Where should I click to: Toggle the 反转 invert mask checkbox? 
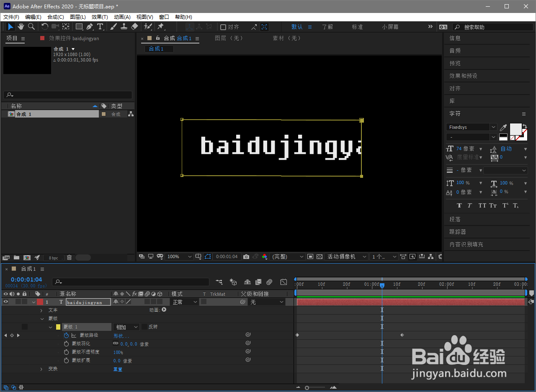coord(144,327)
